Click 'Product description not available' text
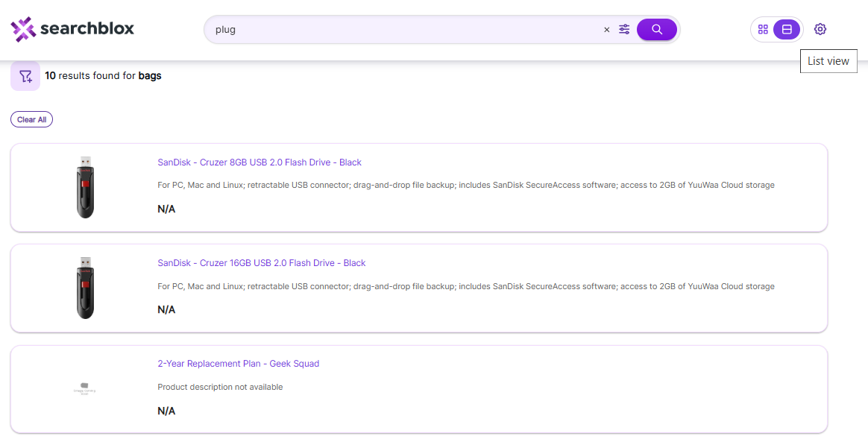This screenshot has height=436, width=868. (220, 387)
